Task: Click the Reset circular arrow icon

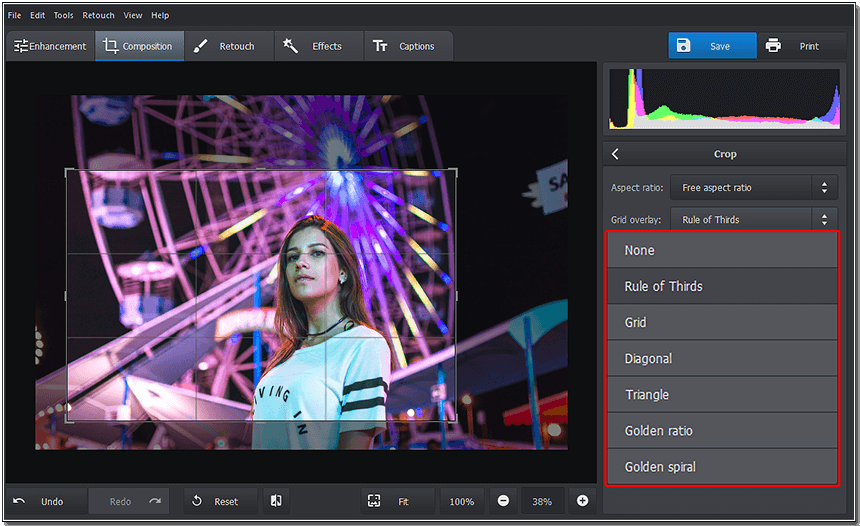Action: (x=197, y=501)
